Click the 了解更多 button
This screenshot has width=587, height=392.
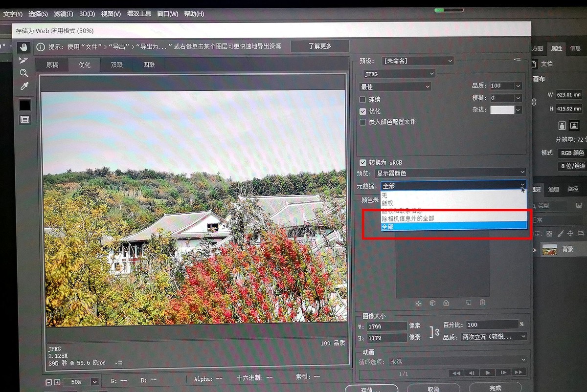coord(320,46)
